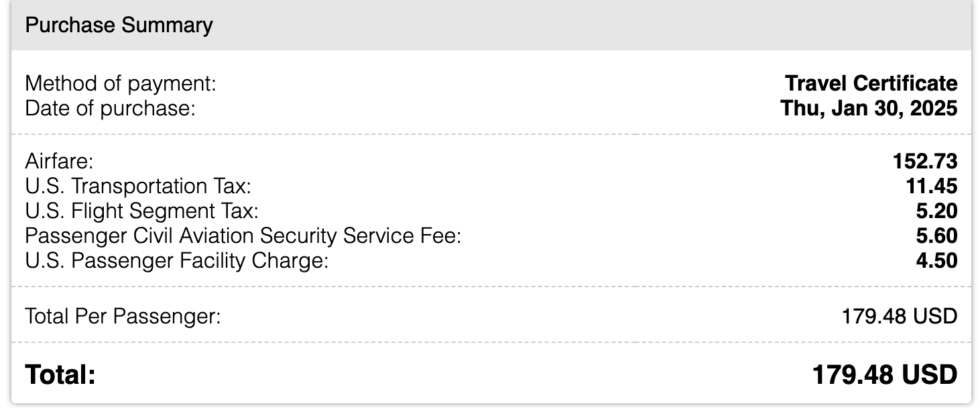This screenshot has height=408, width=980.
Task: Select the Total Per Passenger label
Action: 123,315
